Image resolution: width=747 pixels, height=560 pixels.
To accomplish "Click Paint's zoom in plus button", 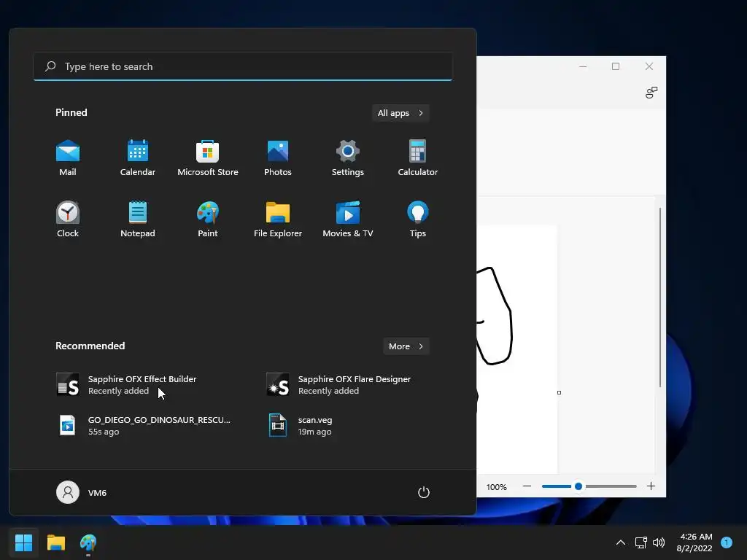I will click(651, 486).
